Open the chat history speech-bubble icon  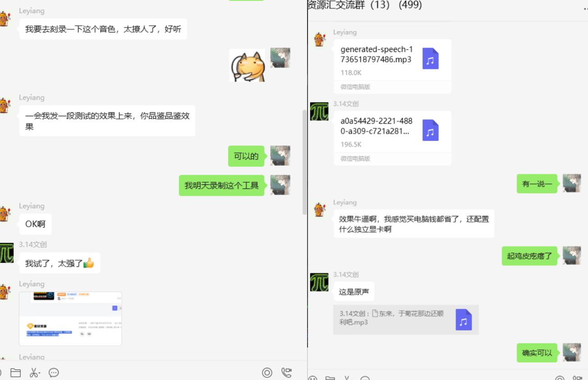[x=54, y=373]
